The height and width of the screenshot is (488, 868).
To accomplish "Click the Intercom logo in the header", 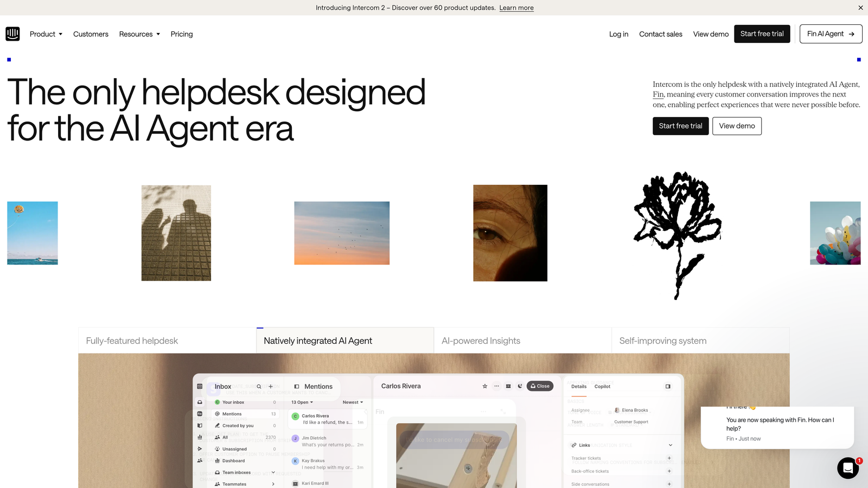I will point(12,34).
